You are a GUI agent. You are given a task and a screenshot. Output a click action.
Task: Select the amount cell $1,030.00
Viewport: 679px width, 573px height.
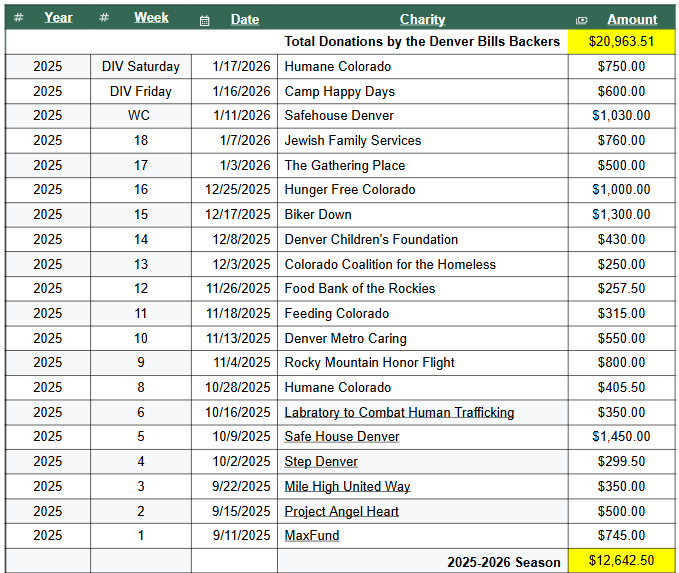tap(621, 116)
